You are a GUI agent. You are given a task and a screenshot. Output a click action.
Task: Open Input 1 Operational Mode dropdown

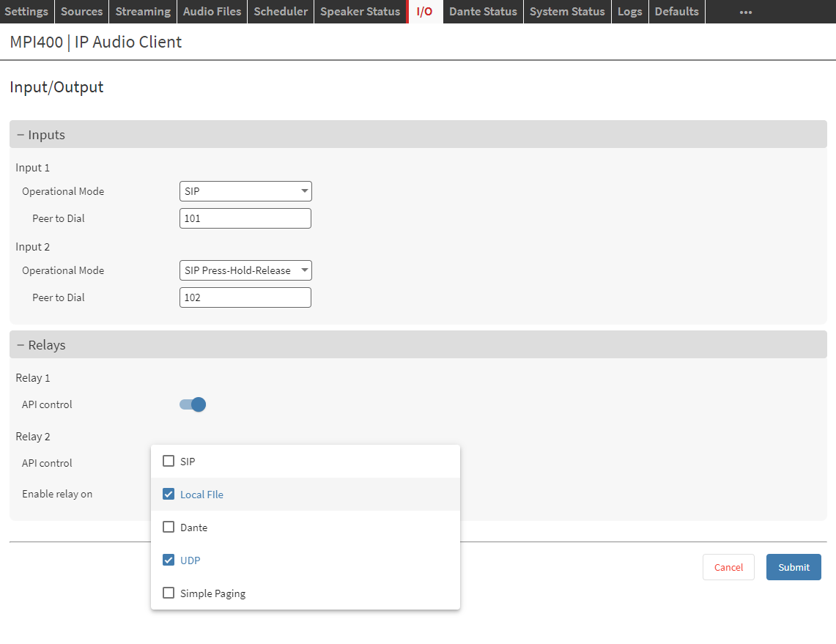pyautogui.click(x=245, y=191)
